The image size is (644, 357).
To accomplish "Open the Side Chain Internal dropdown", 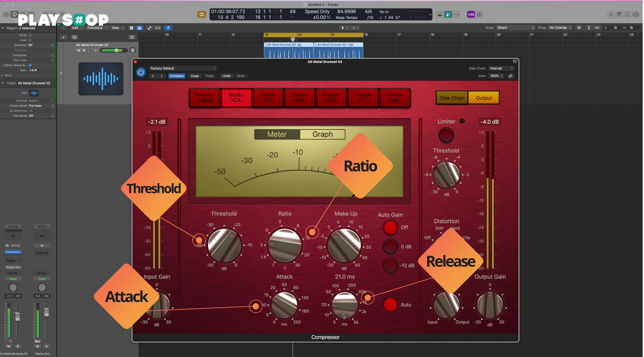I will (501, 68).
